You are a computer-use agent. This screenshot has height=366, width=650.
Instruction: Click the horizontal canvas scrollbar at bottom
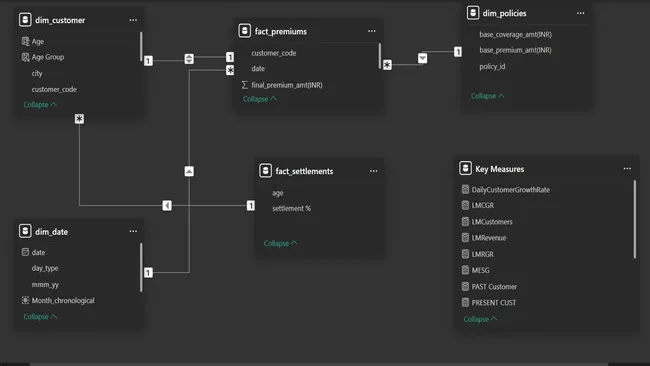click(x=318, y=364)
